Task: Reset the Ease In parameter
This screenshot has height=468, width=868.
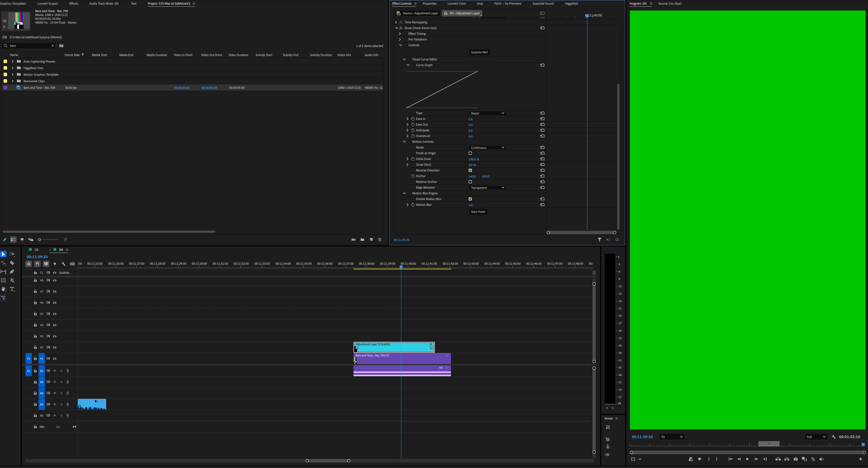Action: (x=543, y=119)
